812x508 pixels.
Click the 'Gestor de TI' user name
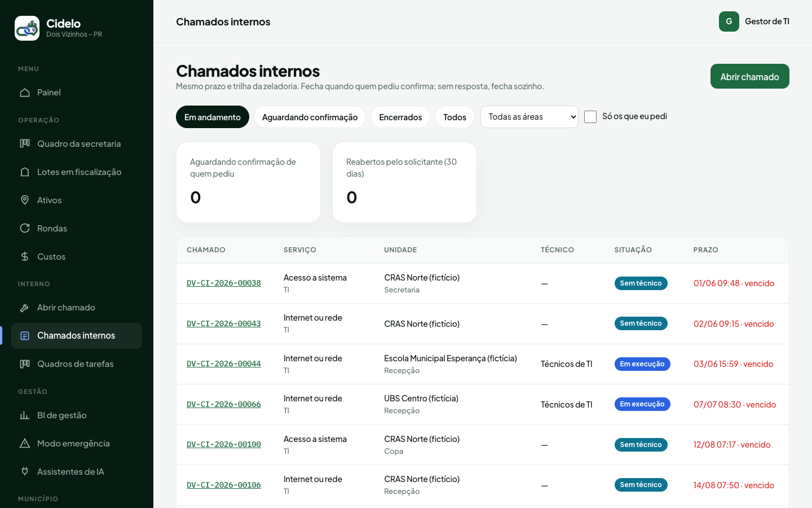coord(767,21)
